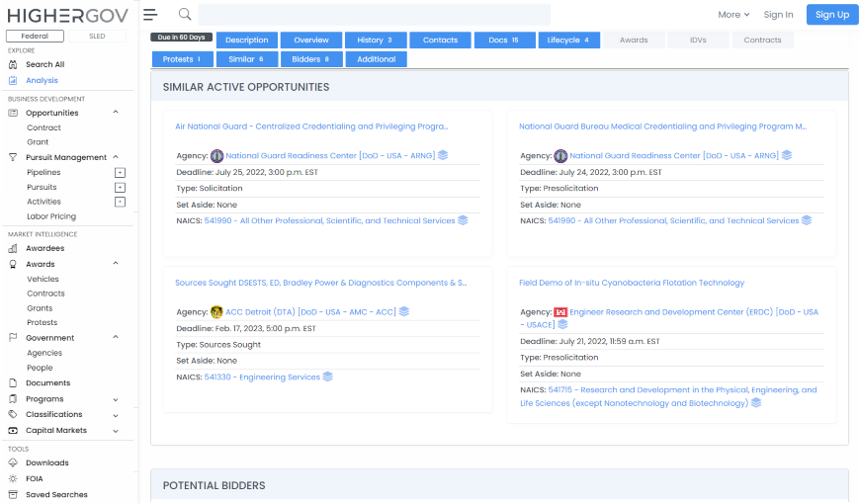Open the History tab

376,41
